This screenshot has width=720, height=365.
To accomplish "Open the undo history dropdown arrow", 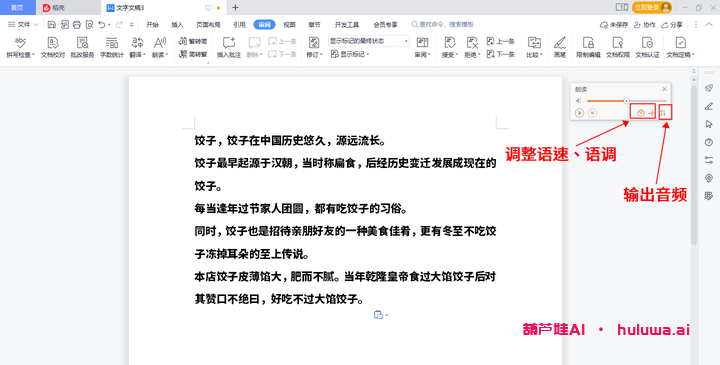I will tap(109, 25).
